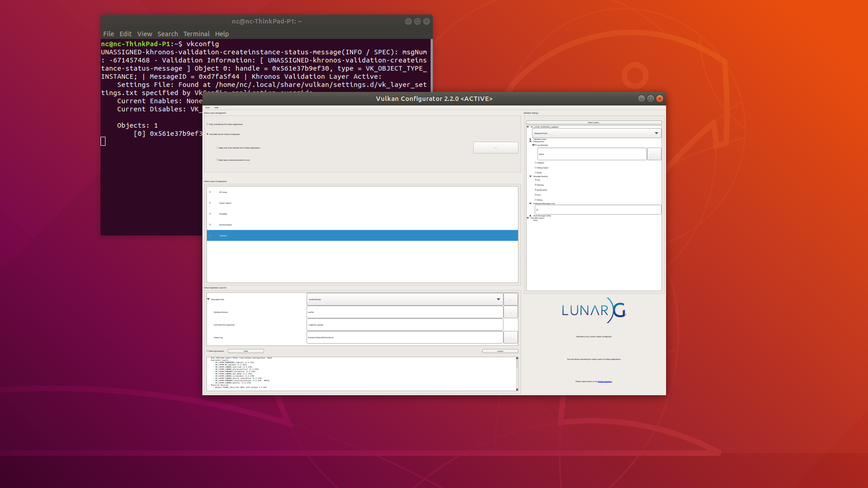Screen dimensions: 868x488
Task: Open the GitHub repository link
Action: 604,381
